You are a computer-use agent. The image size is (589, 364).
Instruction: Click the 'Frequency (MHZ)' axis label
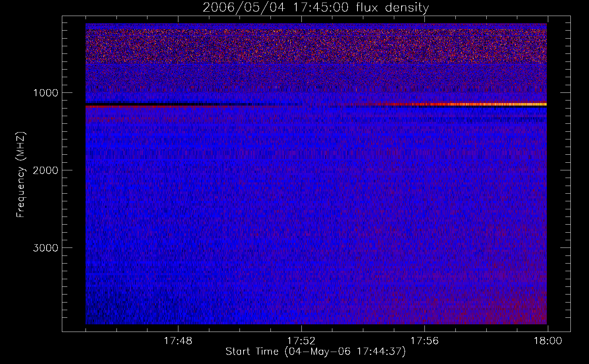point(21,175)
